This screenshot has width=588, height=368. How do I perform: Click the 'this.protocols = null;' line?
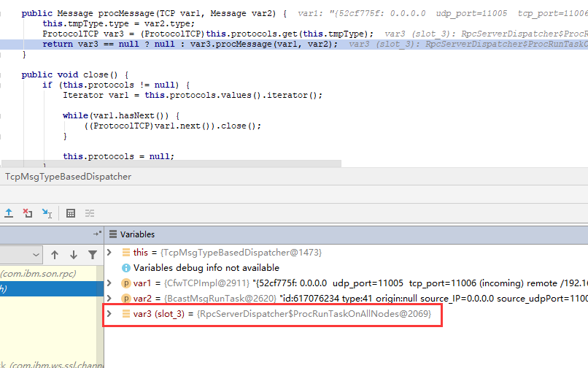118,156
